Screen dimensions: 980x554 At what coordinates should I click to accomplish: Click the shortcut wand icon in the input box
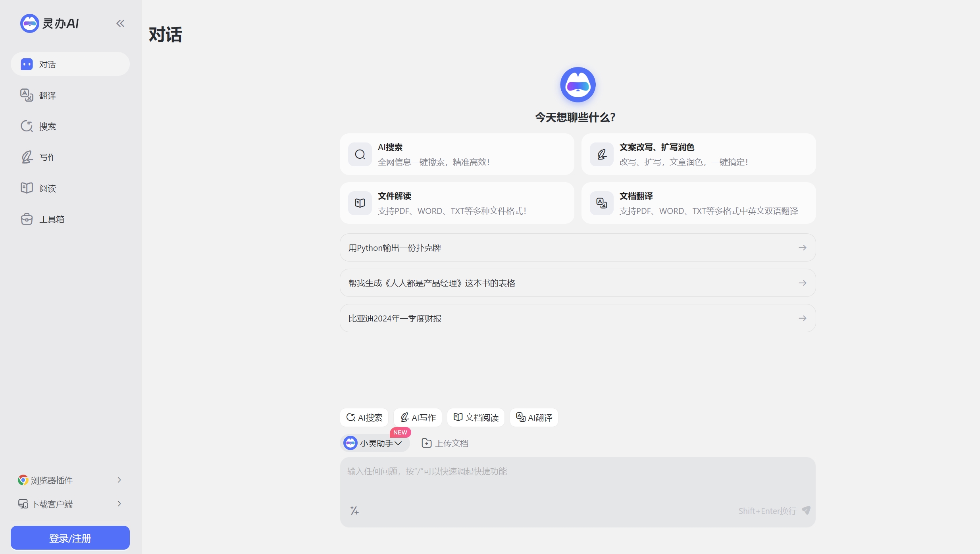click(354, 510)
